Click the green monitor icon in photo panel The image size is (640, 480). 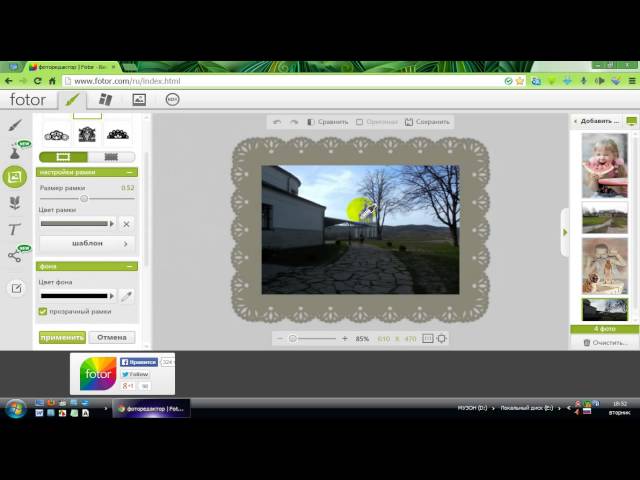coord(631,121)
